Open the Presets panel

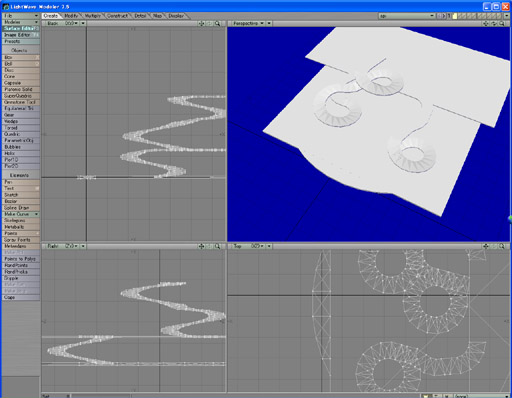(x=21, y=41)
